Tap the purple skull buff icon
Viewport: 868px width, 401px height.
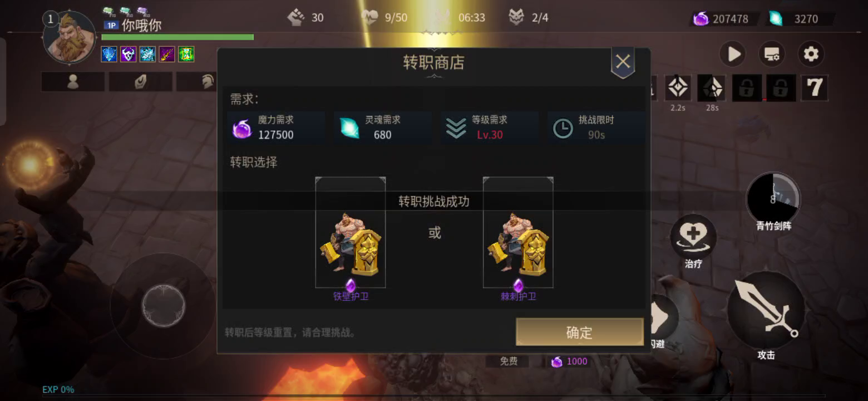coord(128,54)
